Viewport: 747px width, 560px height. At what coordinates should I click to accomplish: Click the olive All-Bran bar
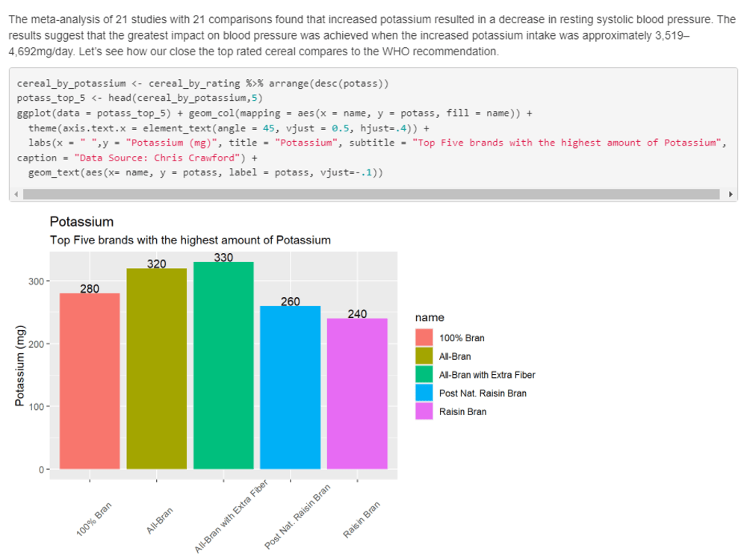[x=156, y=373]
